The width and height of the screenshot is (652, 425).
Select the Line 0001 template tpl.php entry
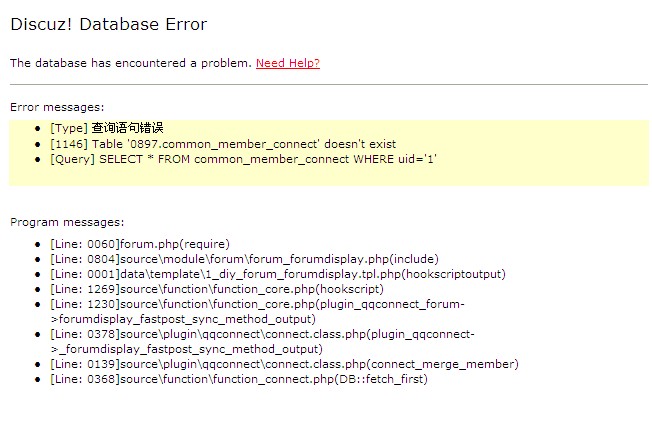(278, 274)
